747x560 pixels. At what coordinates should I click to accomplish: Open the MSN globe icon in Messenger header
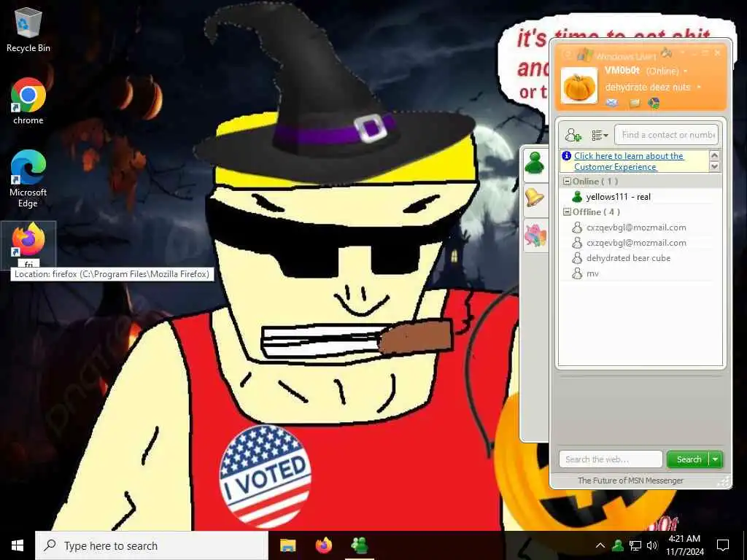pos(654,102)
